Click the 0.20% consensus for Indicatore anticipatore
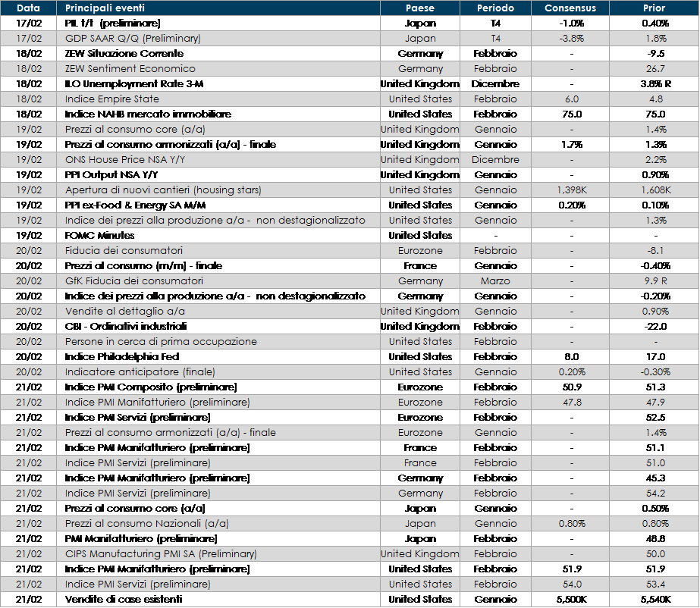This screenshot has width=700, height=608. pos(571,371)
